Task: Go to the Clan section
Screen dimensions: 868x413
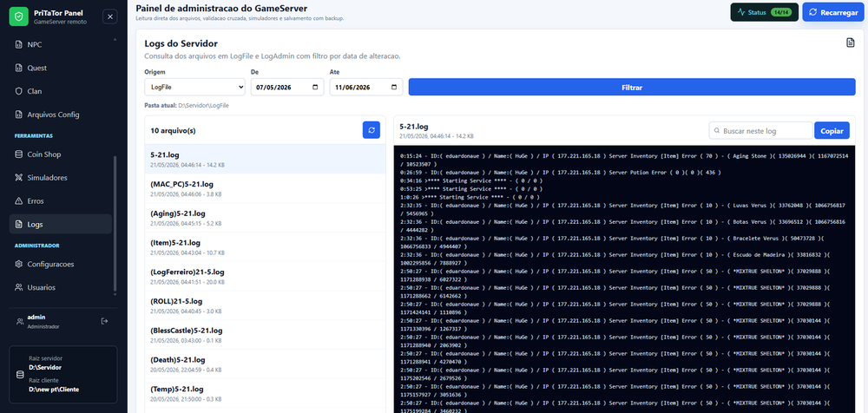Action: pyautogui.click(x=61, y=91)
